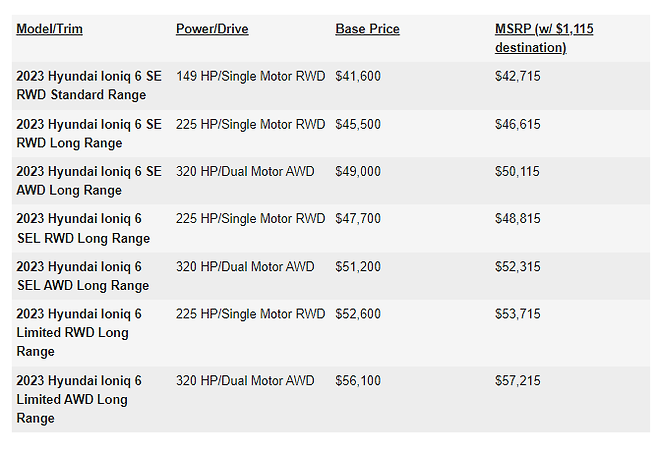Click the $52,315 MSRP value

[x=517, y=267]
